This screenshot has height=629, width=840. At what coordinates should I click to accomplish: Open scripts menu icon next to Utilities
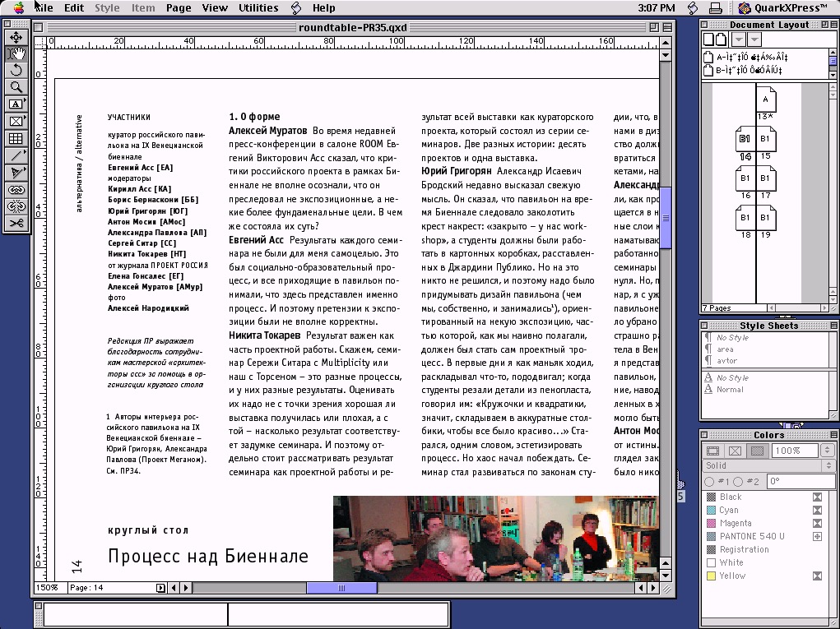[x=296, y=8]
